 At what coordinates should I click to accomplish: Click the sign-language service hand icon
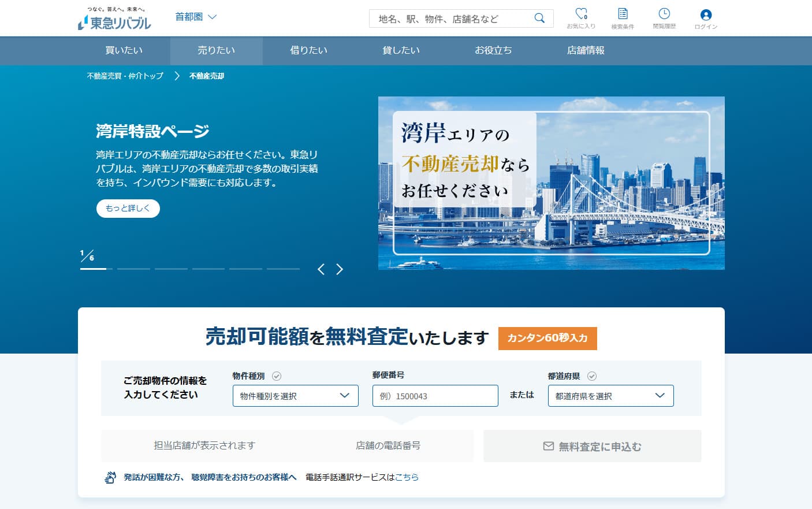click(110, 477)
